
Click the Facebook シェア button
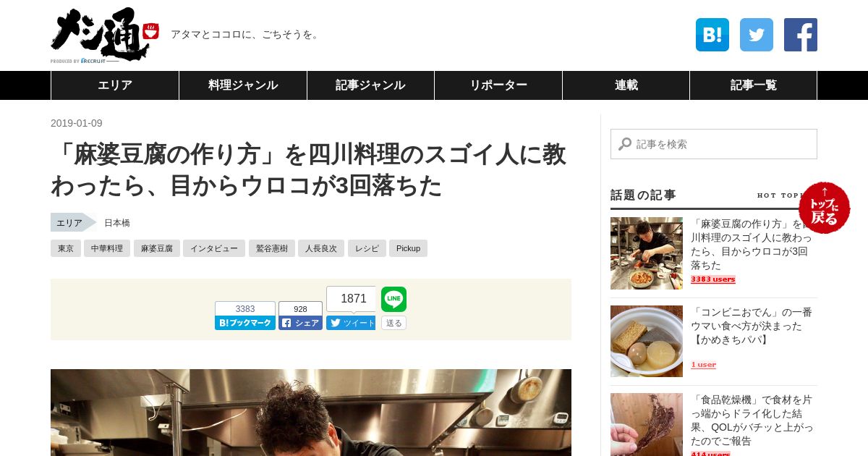tap(300, 323)
